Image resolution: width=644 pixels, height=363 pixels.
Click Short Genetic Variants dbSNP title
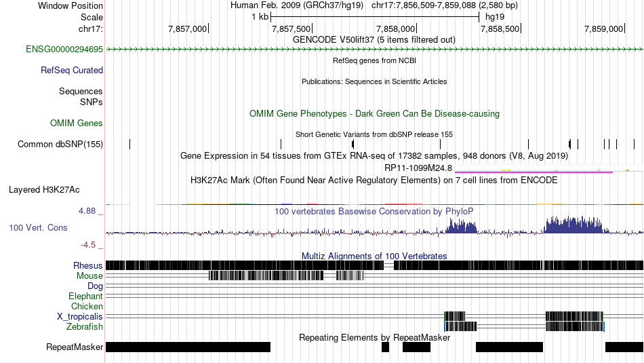point(374,134)
